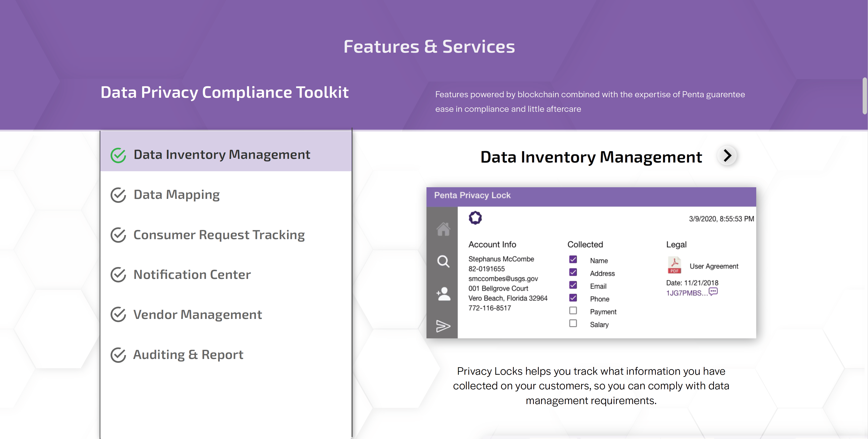Select the Data Mapping tab
Screen dimensions: 868x439
click(x=177, y=195)
